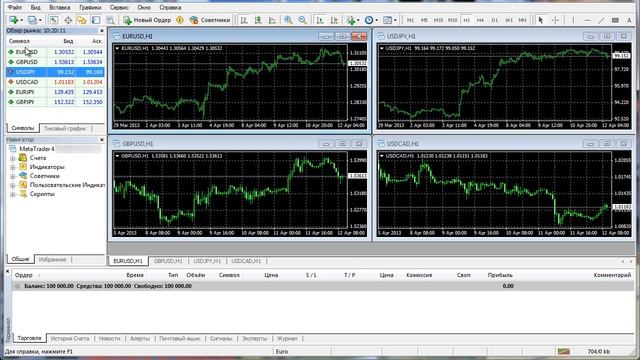Expand the Индикаторы tree node

[13, 167]
